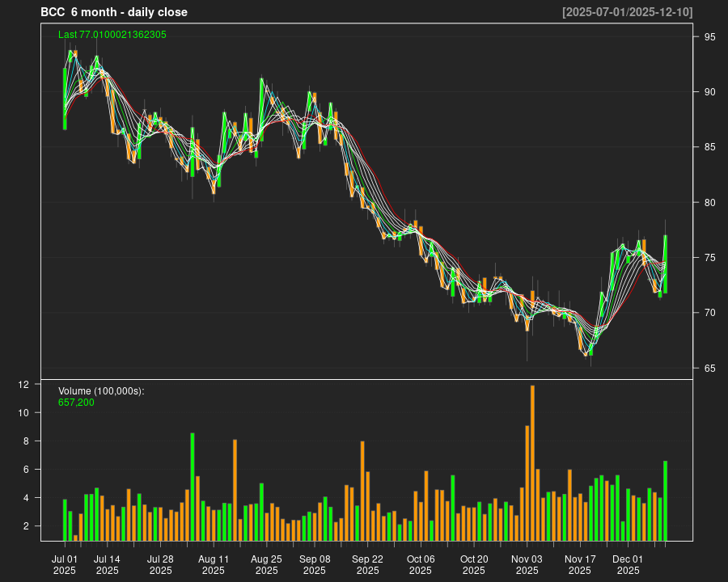Click the Oct 20 2025 date label

(x=474, y=564)
